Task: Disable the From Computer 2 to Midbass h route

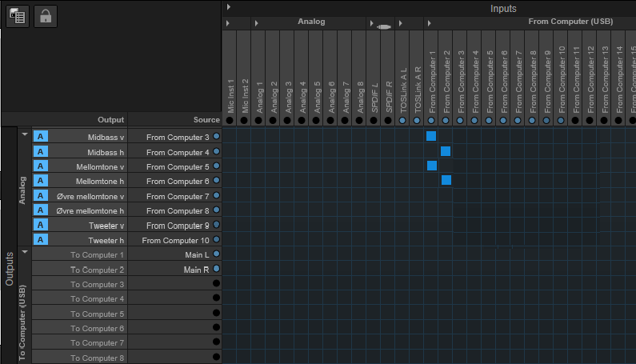Action: 446,151
